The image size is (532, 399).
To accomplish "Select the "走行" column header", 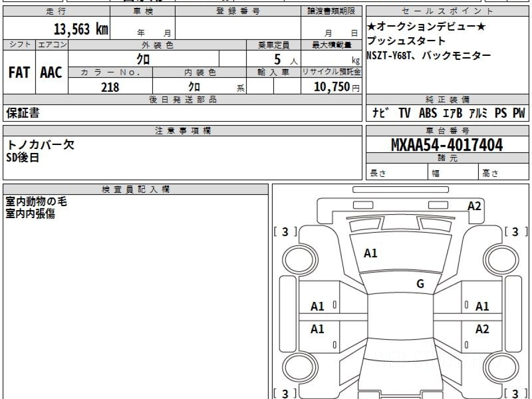I will (x=56, y=12).
